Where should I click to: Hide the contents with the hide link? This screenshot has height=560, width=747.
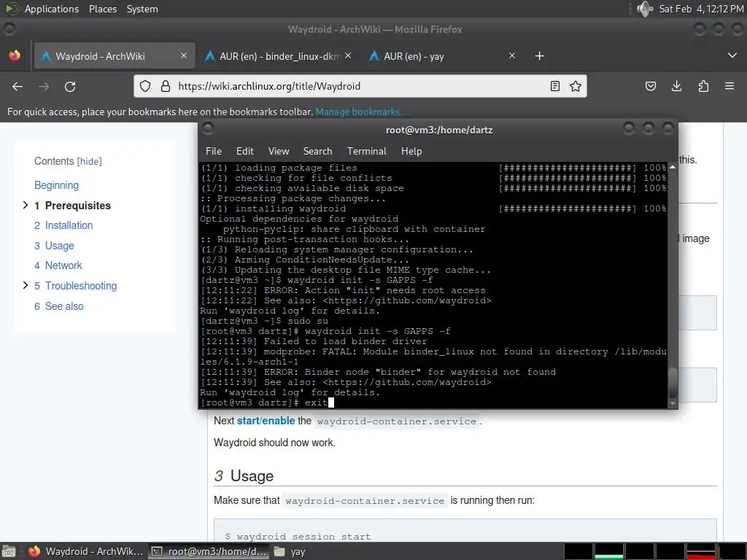pos(90,161)
